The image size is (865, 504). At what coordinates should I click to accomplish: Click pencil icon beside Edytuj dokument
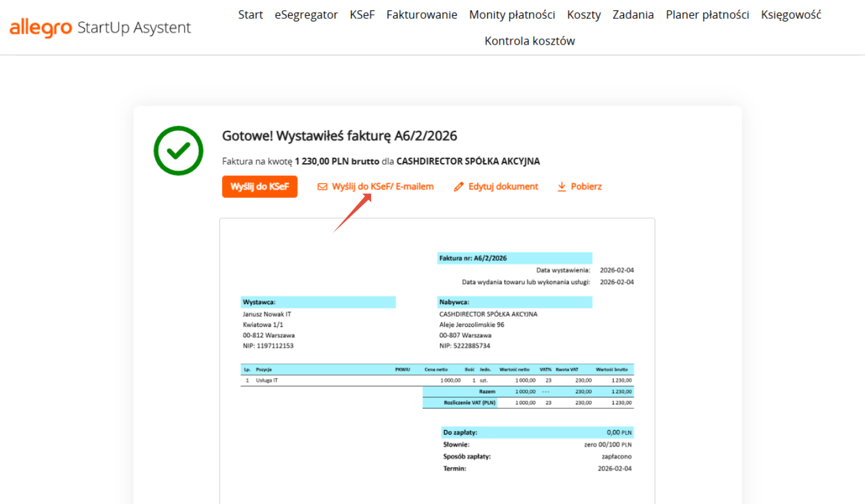[459, 187]
